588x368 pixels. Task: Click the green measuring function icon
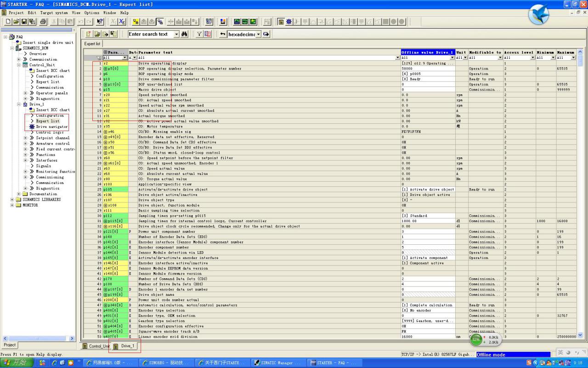[x=253, y=22]
